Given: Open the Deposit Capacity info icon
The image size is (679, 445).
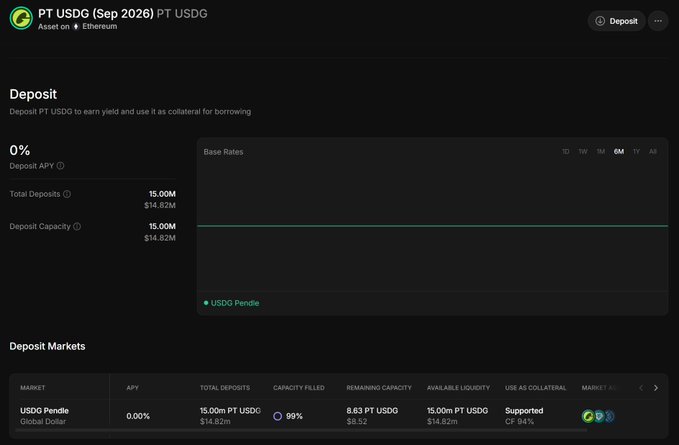Looking at the screenshot, I should click(x=77, y=226).
